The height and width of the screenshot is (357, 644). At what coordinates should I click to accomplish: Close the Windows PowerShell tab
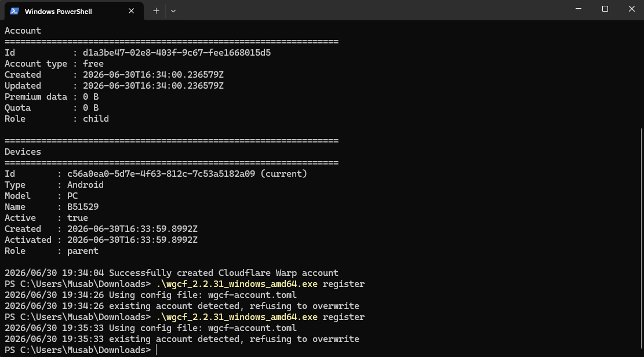click(132, 11)
